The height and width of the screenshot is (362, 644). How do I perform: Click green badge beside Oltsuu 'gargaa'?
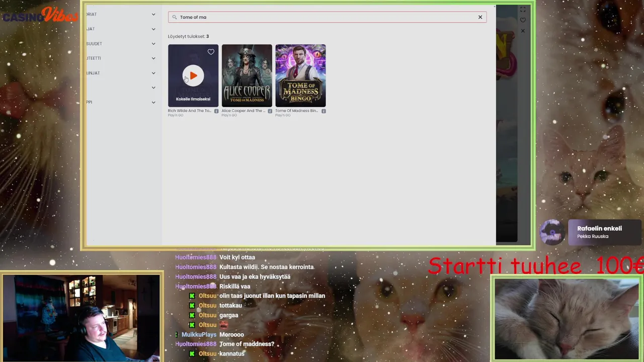(192, 315)
